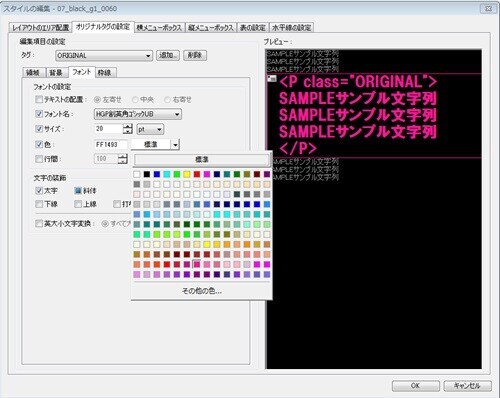The image size is (500, 398).
Task: Select the 領域 sub-tab
Action: pos(33,72)
